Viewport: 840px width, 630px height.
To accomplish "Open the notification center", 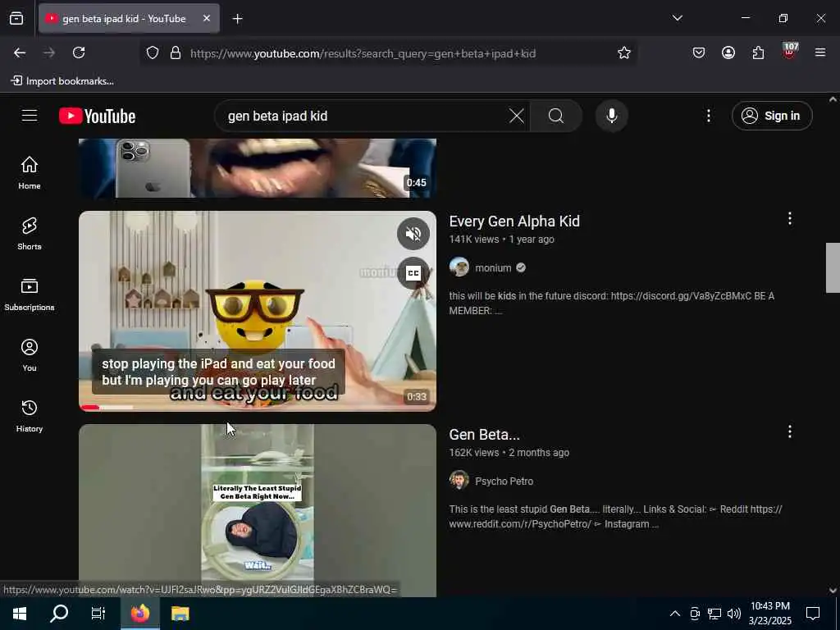I will [x=813, y=614].
